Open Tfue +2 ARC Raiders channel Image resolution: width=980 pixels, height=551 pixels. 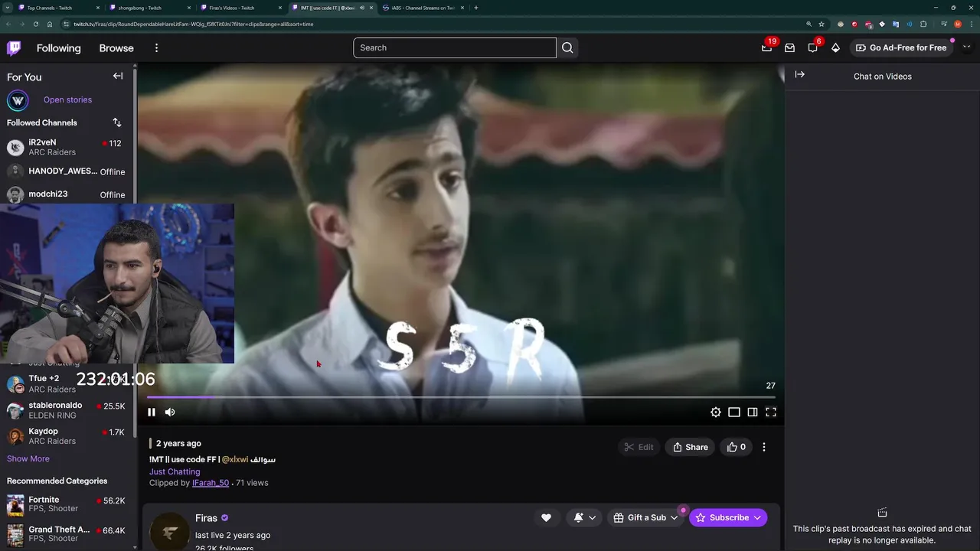click(x=66, y=383)
